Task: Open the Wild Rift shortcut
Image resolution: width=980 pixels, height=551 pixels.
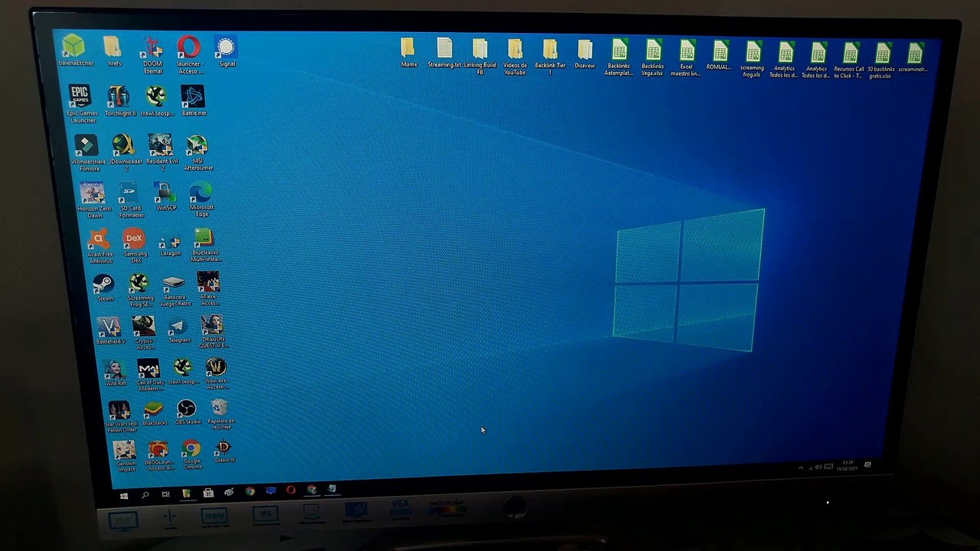Action: 116,373
